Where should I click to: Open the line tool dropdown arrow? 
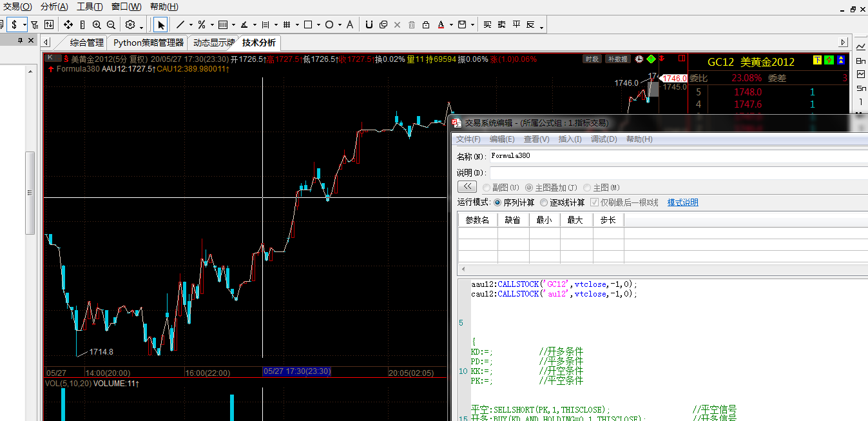191,25
